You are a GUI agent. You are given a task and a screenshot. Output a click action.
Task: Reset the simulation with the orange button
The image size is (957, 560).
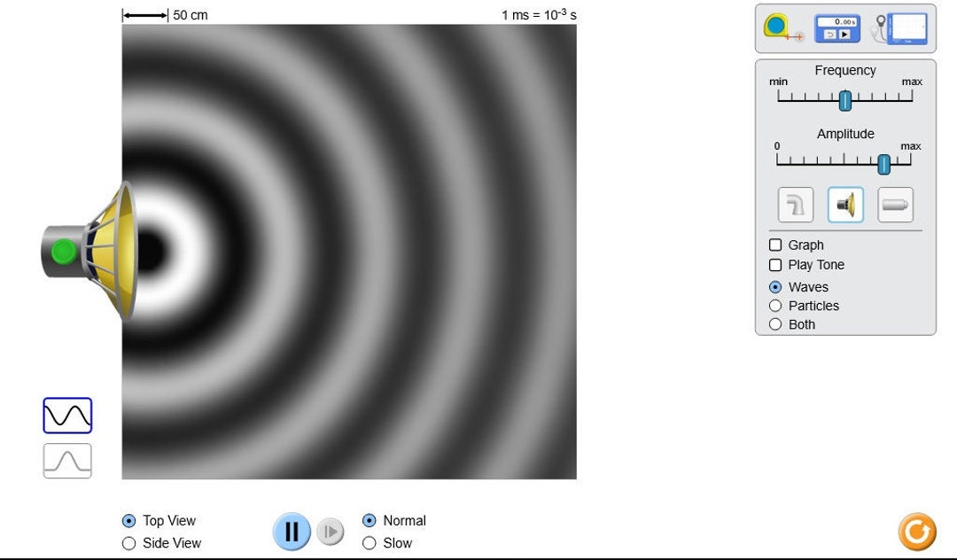[917, 532]
